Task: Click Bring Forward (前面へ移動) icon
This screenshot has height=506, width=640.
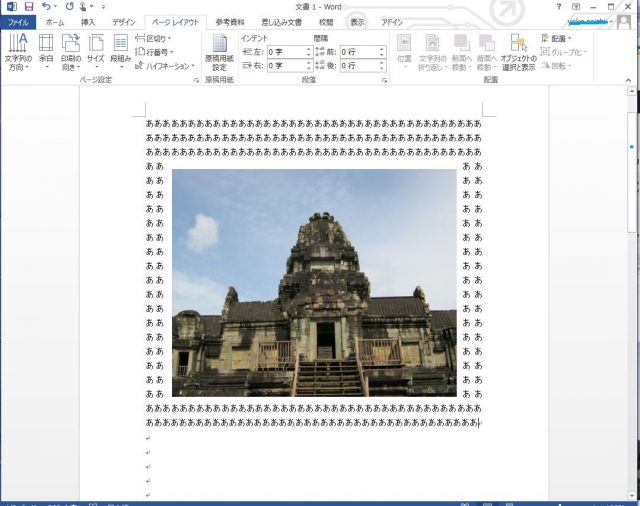Action: click(462, 52)
